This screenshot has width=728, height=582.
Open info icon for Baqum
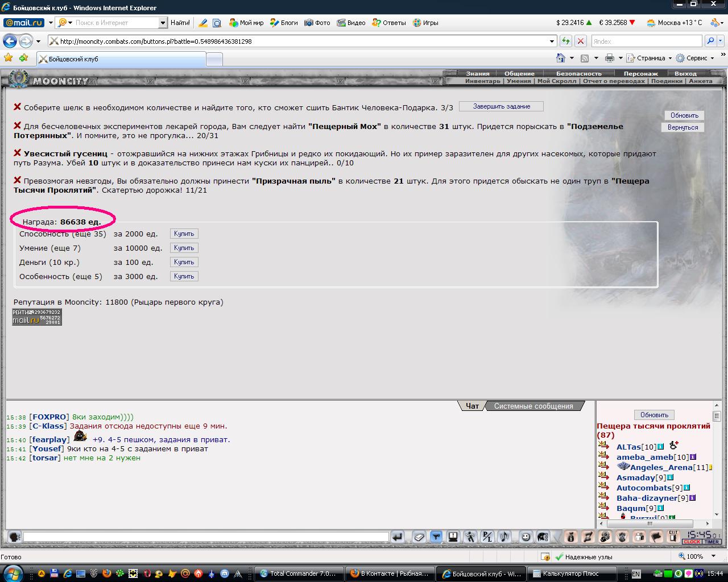660,508
